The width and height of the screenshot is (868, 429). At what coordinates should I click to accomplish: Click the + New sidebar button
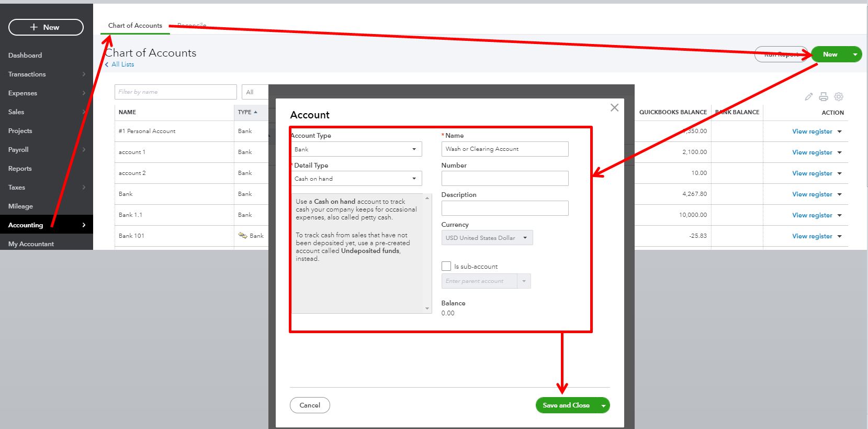[x=46, y=27]
